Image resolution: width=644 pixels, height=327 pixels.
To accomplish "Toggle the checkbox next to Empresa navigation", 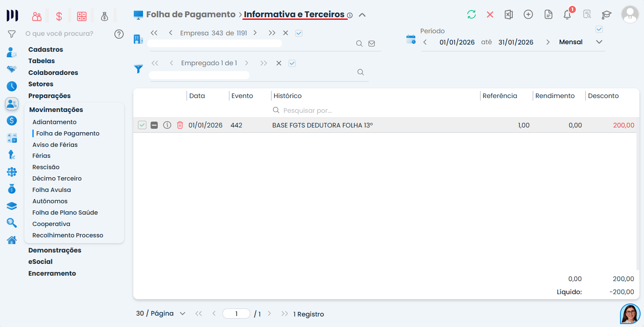I will (299, 33).
